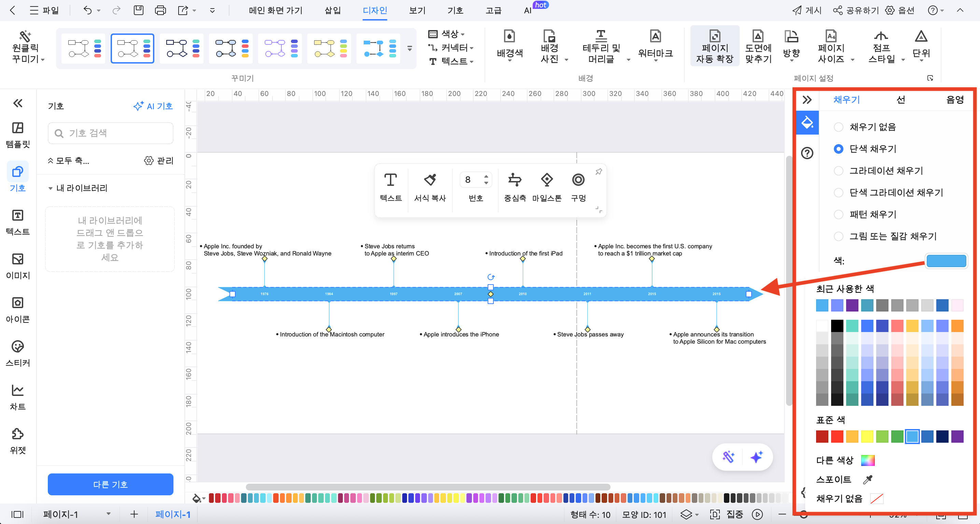Select 그림 또는 질감 채우기 radio option
Viewport: 980px width, 524px height.
pyautogui.click(x=839, y=236)
